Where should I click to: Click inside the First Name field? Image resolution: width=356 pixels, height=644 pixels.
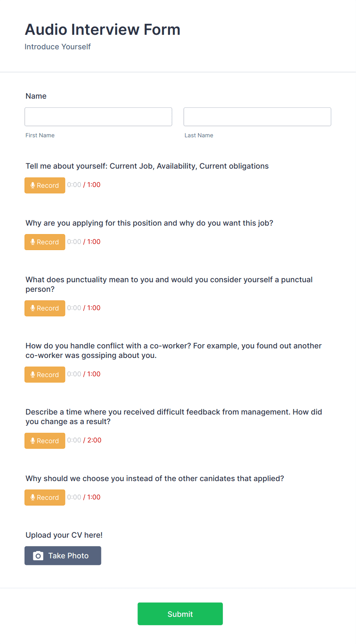tap(98, 117)
